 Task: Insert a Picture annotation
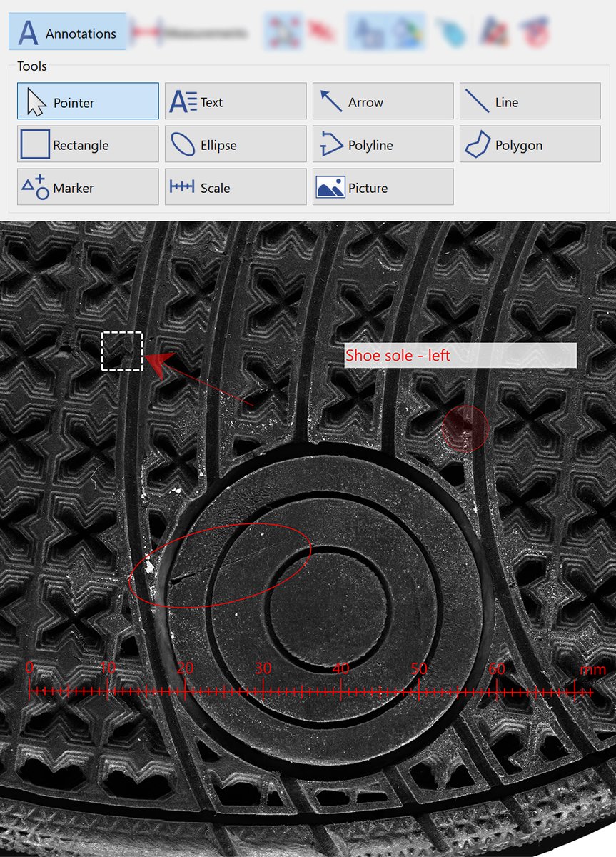click(383, 187)
